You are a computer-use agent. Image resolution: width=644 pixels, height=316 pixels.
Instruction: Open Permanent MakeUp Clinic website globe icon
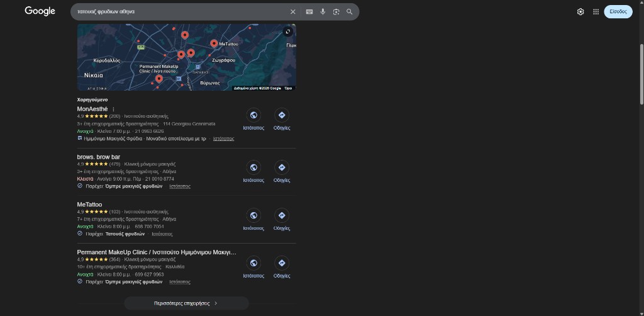point(254,263)
